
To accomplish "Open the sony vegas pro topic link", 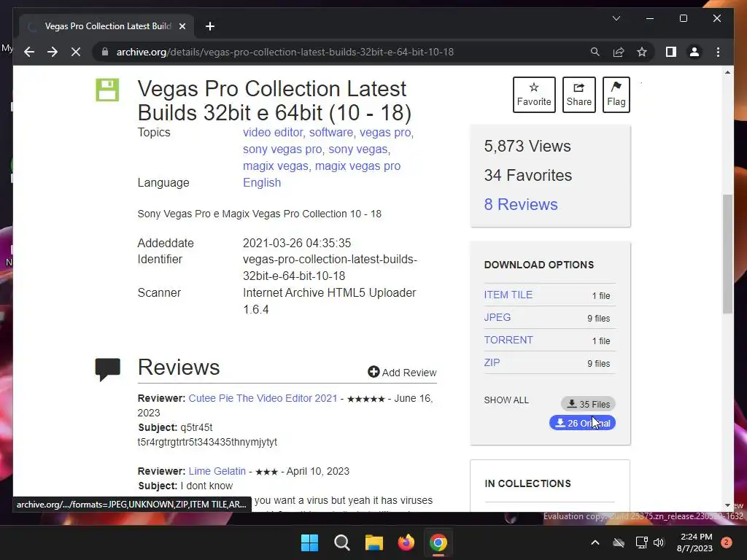I will pos(282,149).
